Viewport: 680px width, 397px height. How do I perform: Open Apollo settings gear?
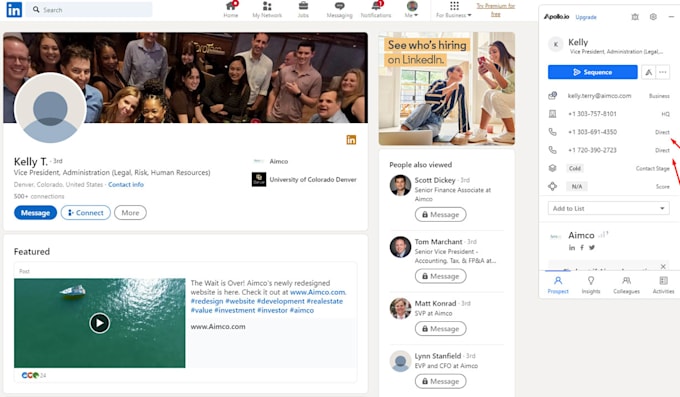click(x=653, y=17)
